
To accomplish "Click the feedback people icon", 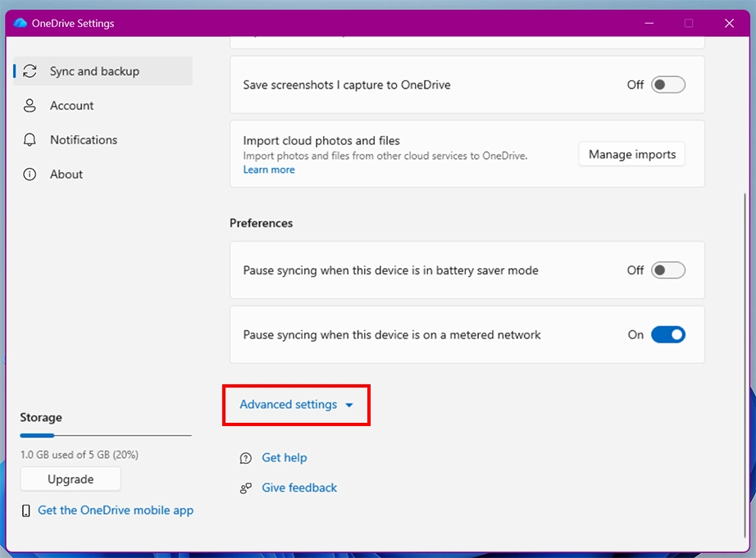I will [246, 488].
